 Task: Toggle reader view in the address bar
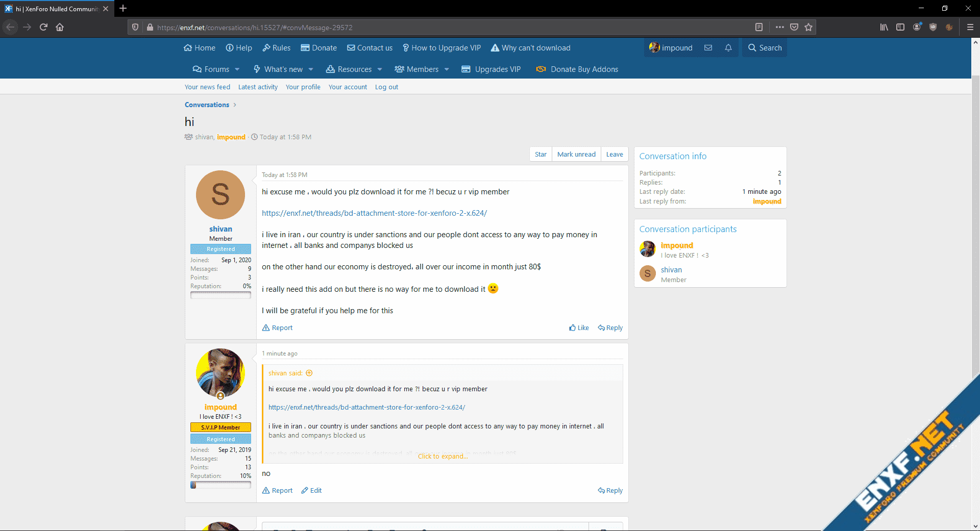(759, 27)
